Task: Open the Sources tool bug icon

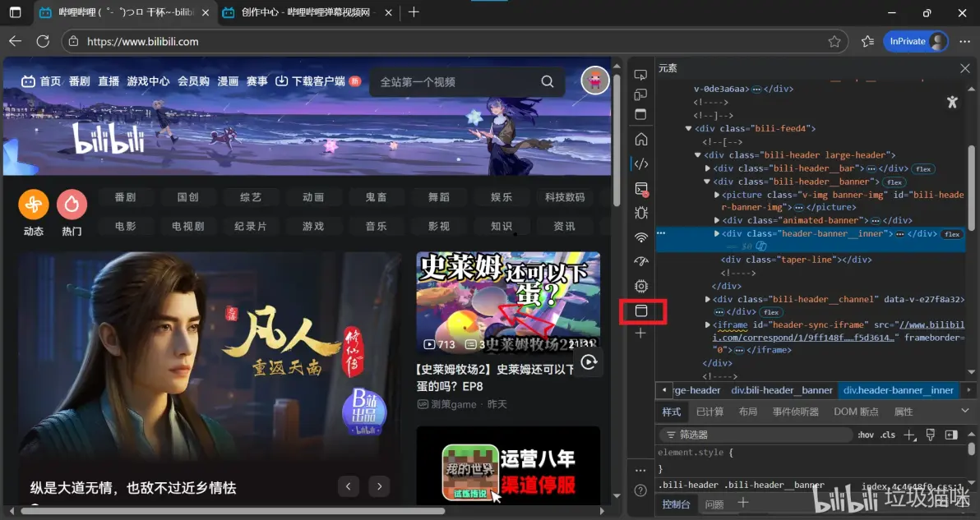Action: [640, 213]
